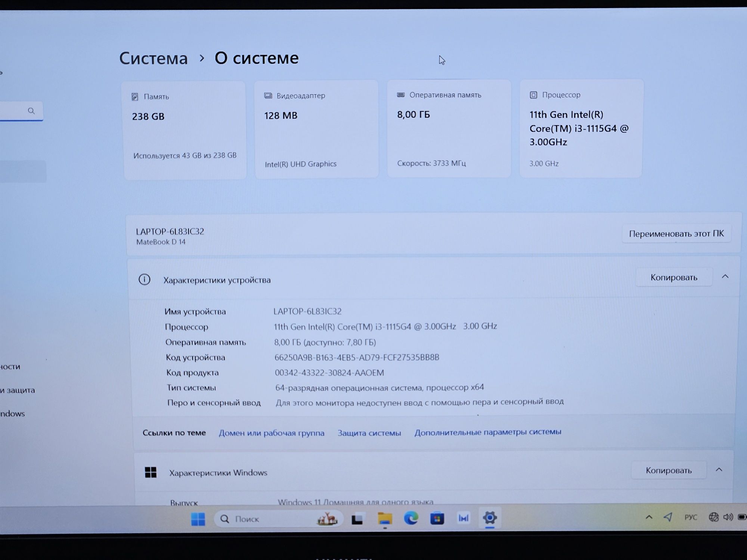The width and height of the screenshot is (747, 560).
Task: Click the magnifier in the settings search field
Action: click(x=31, y=111)
